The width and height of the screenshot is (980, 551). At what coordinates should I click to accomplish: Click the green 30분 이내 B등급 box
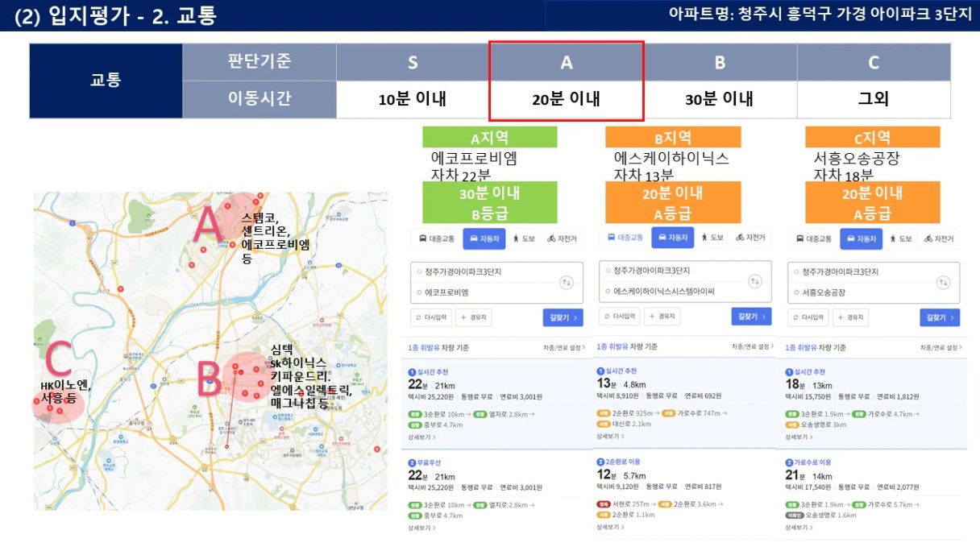489,202
